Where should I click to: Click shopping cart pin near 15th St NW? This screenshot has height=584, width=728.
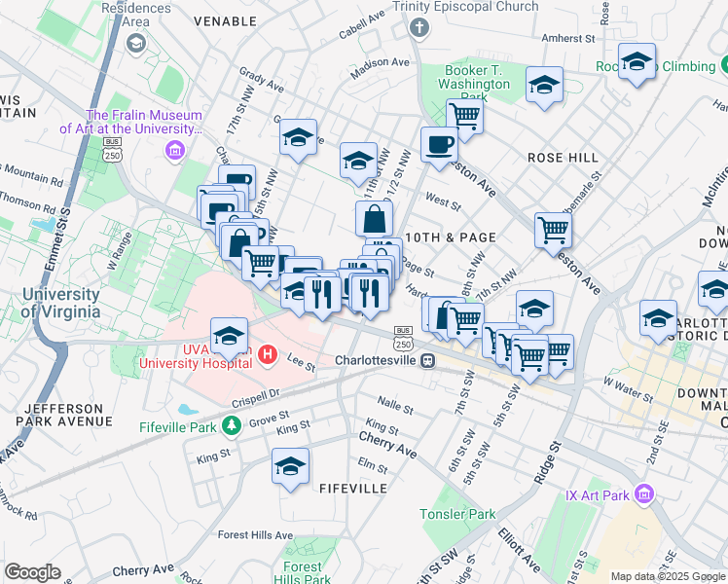click(x=261, y=265)
